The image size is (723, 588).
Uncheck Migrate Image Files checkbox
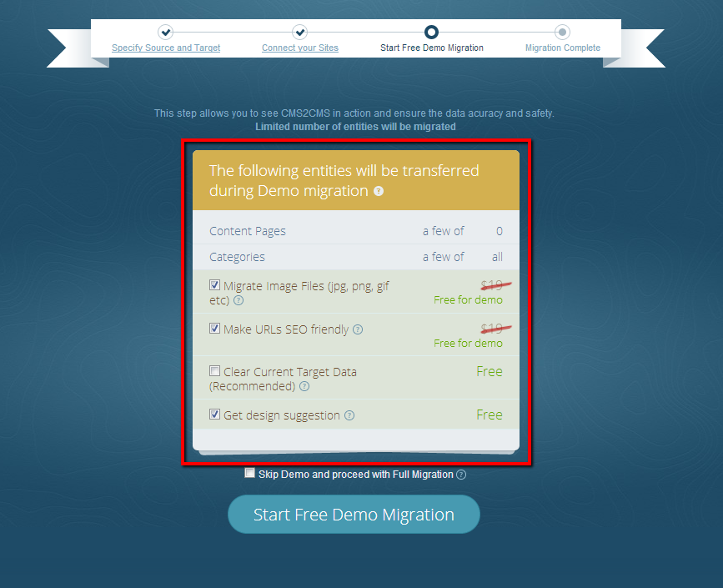(x=214, y=285)
